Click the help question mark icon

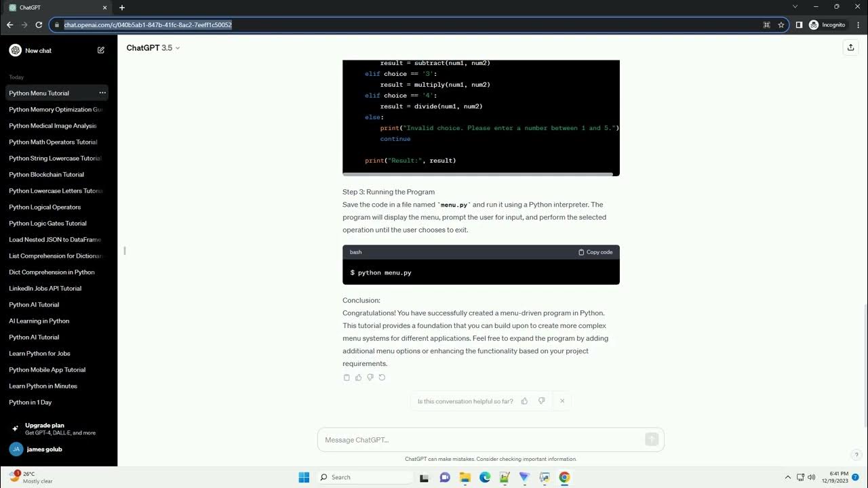click(x=856, y=455)
